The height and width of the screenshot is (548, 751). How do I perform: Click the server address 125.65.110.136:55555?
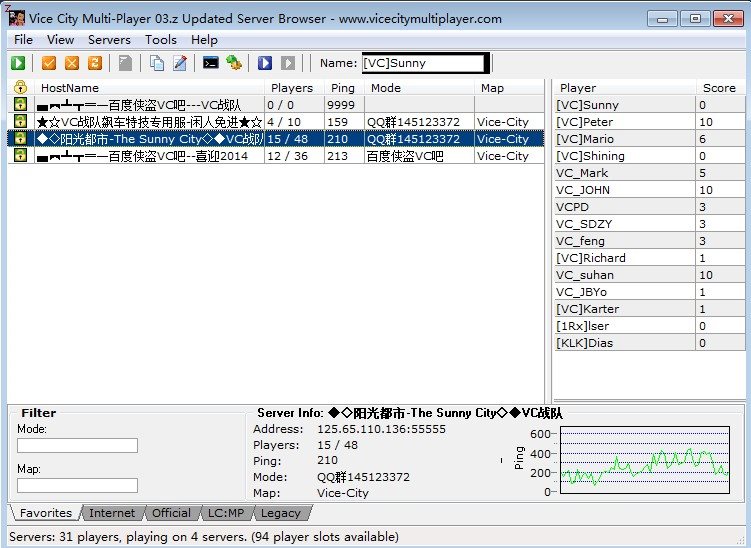(x=381, y=429)
